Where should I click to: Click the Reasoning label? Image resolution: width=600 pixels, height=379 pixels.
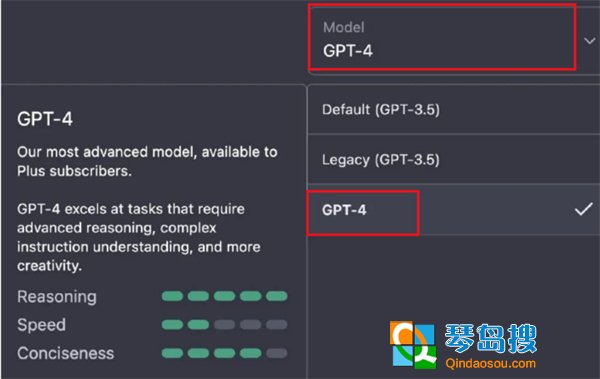57,297
